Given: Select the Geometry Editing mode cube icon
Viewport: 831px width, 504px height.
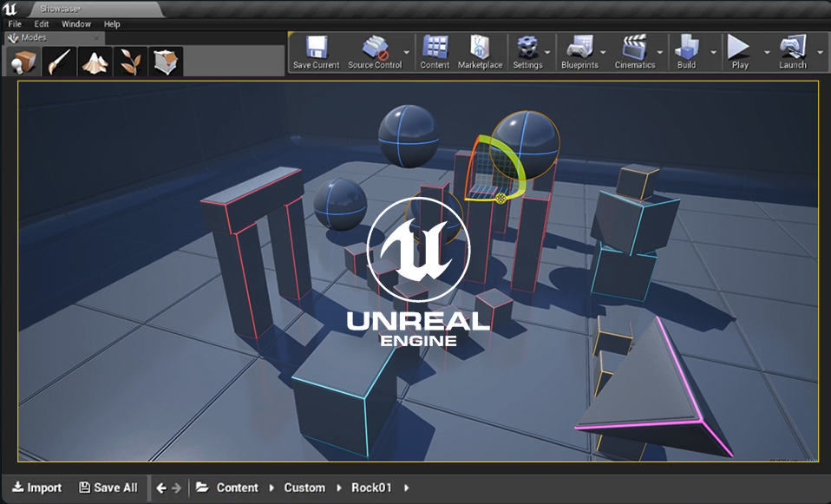Looking at the screenshot, I should [166, 61].
